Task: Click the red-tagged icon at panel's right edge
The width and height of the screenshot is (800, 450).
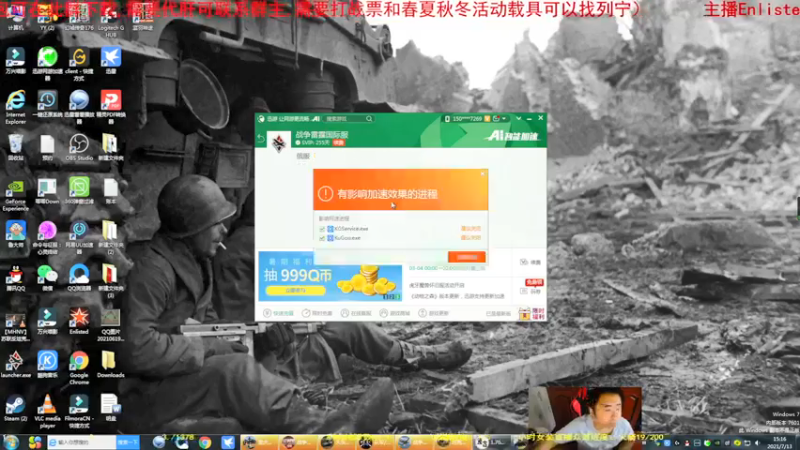Action: tap(524, 291)
